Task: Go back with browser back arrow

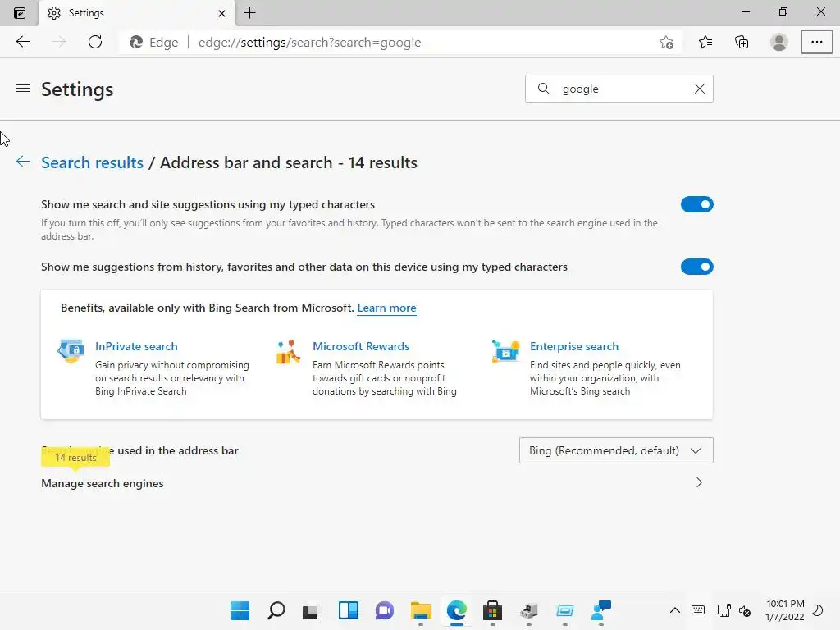Action: pos(22,42)
